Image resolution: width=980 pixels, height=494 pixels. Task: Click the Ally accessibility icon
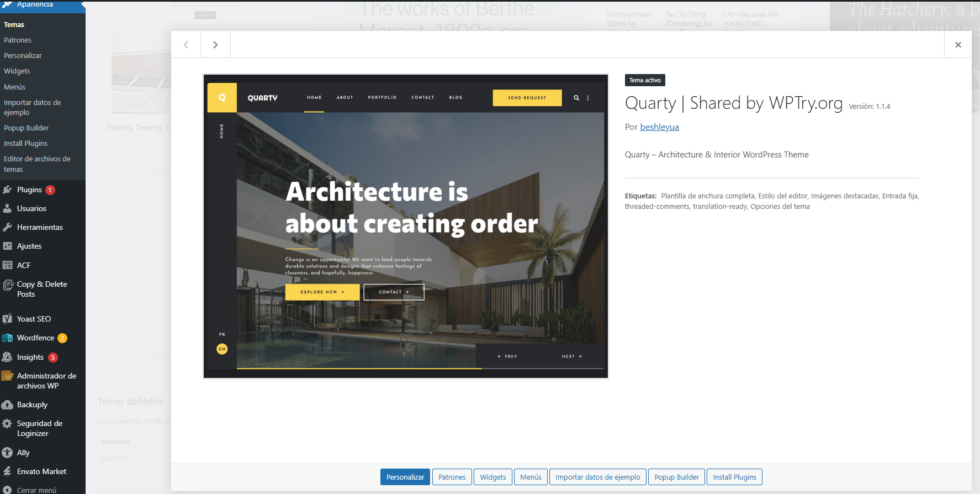pos(7,453)
